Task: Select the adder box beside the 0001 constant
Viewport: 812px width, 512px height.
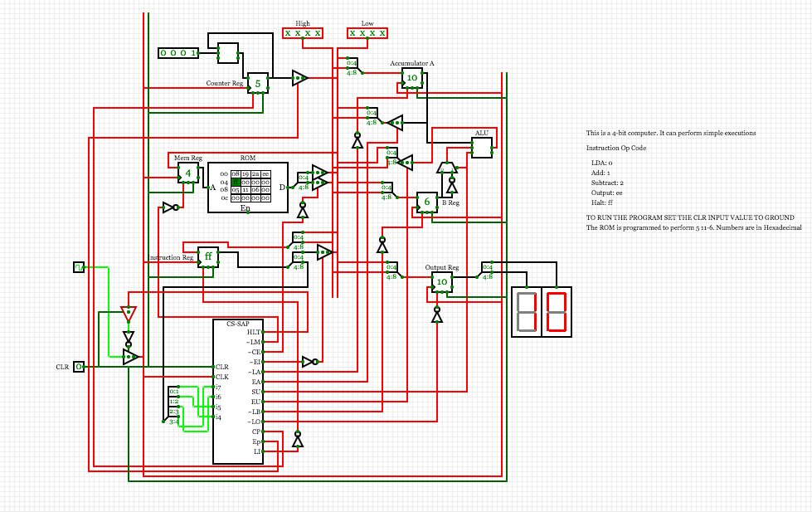Action: (228, 53)
